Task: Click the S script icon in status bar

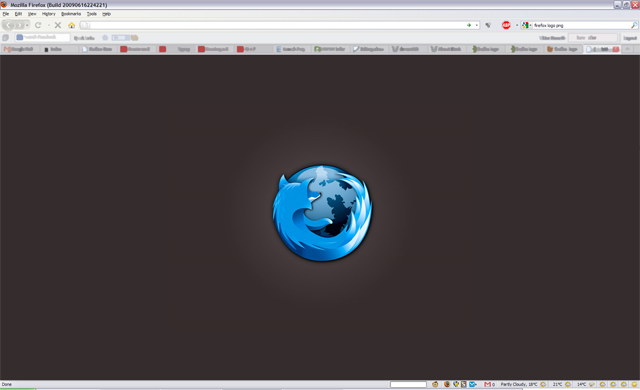Action: (x=464, y=384)
